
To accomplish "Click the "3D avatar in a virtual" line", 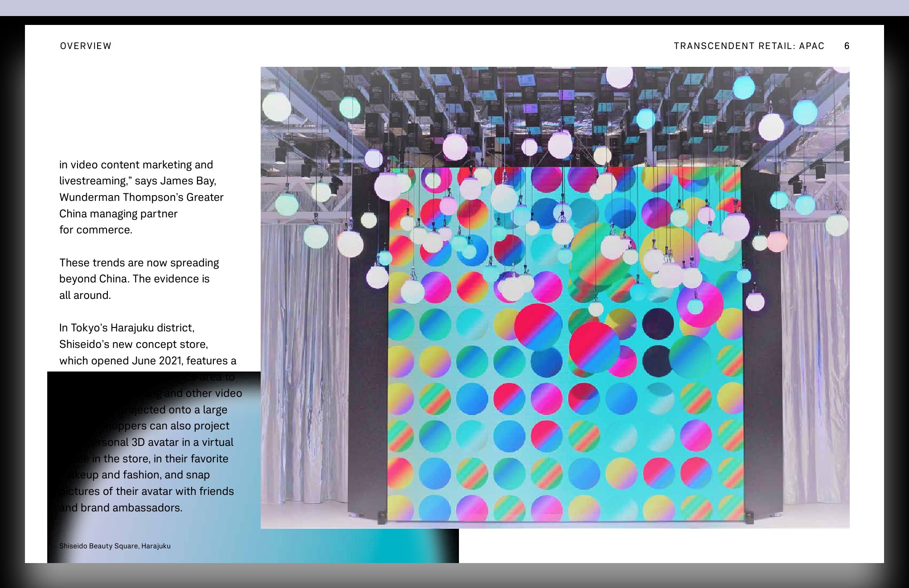I will tap(182, 442).
